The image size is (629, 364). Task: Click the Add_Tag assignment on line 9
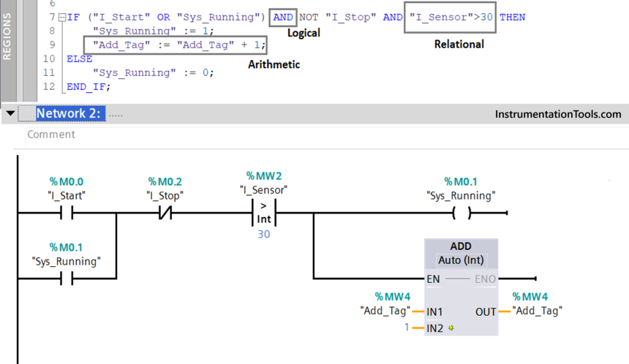point(175,45)
